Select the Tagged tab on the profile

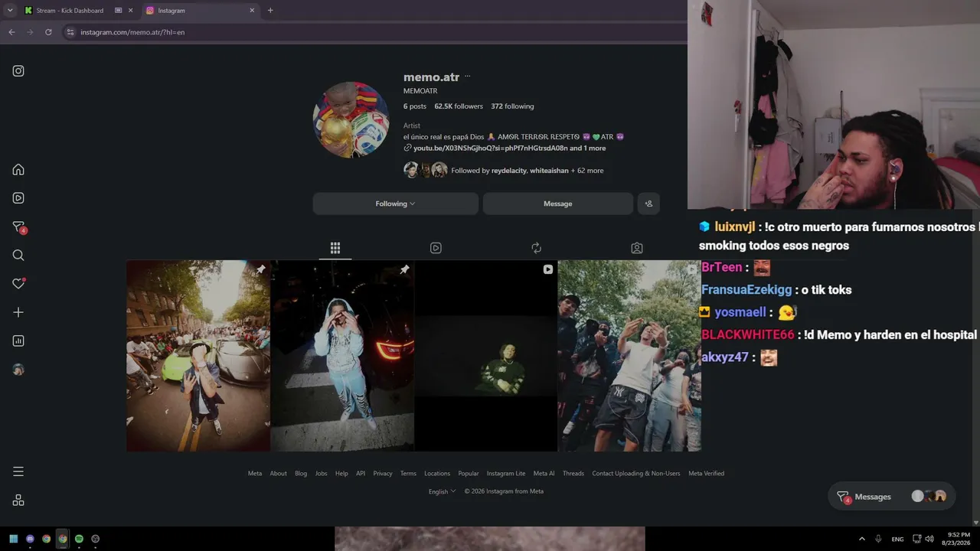click(637, 248)
